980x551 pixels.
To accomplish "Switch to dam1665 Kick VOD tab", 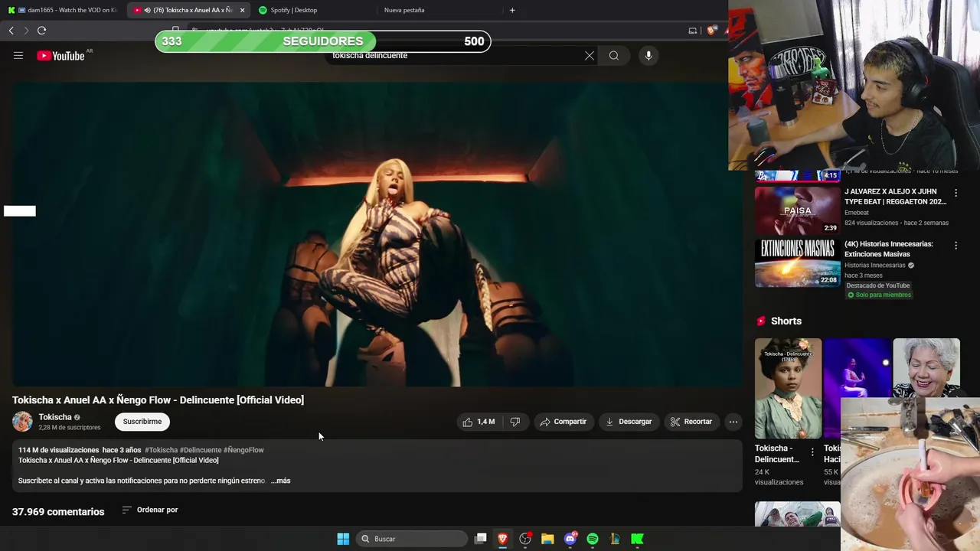I will (63, 10).
